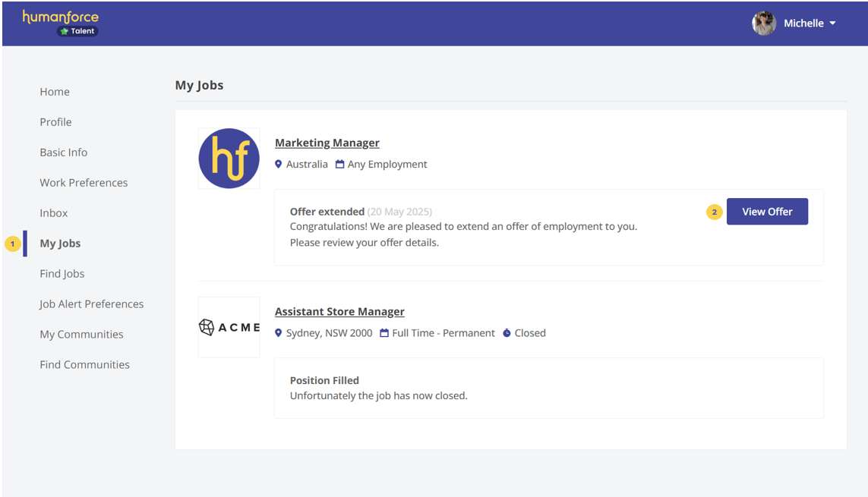Go to Profile in the sidebar
The height and width of the screenshot is (497, 868).
[x=55, y=122]
